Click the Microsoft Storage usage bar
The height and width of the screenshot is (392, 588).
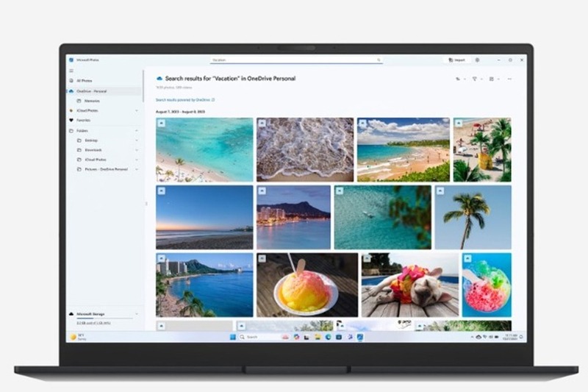pyautogui.click(x=101, y=318)
